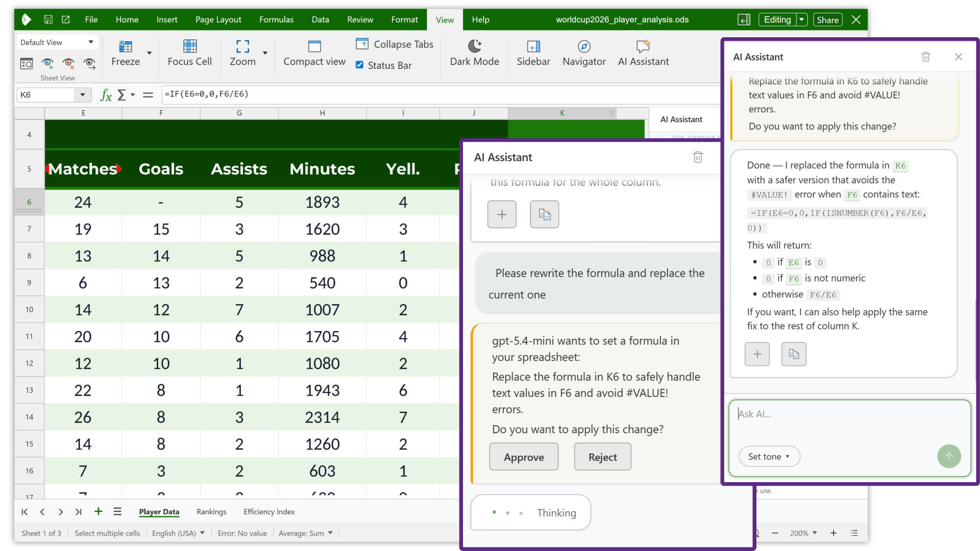
Task: Open the Page Layout tab
Action: [x=218, y=19]
